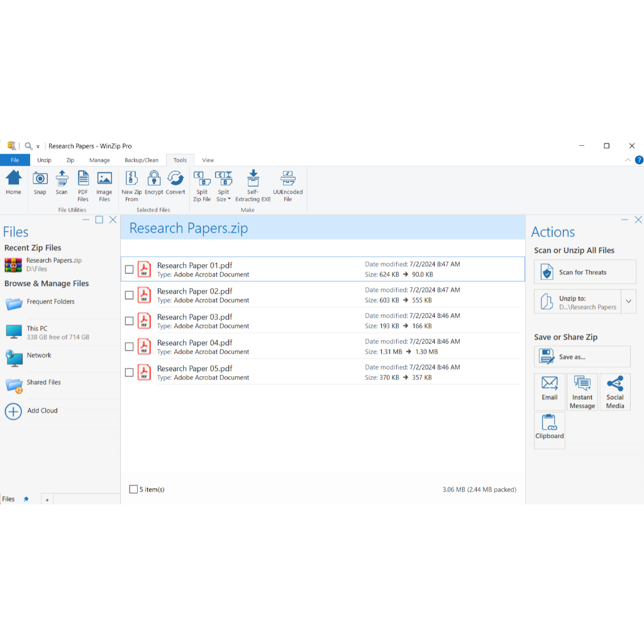Open the Unzip to location dropdown arrow
This screenshot has width=644, height=644.
pos(628,302)
